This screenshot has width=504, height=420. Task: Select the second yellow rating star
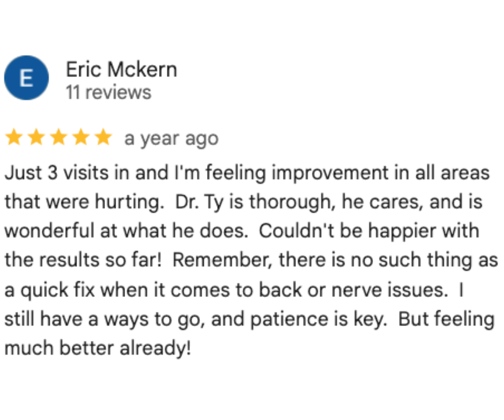[36, 138]
